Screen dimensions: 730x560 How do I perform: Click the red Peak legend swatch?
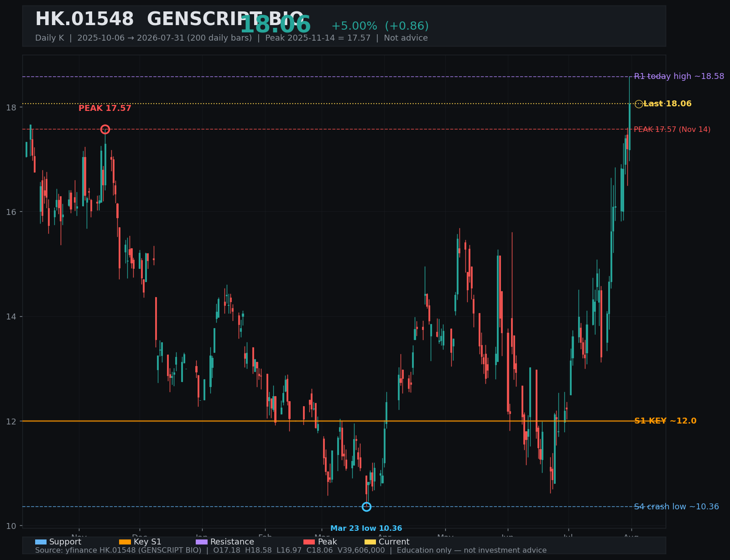[309, 542]
